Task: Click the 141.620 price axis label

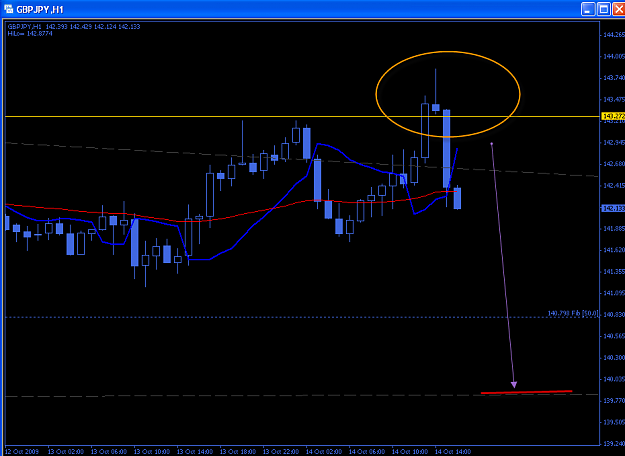Action: [614, 250]
